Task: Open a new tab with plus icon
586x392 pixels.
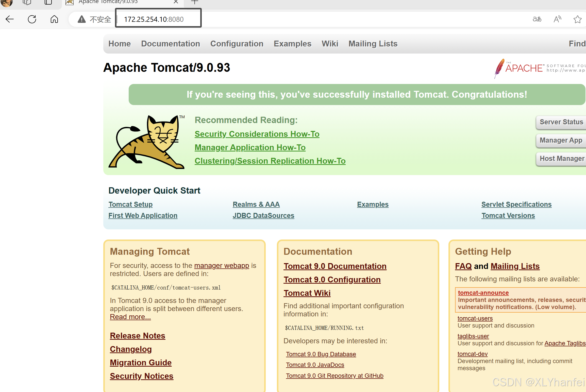Action: (194, 2)
